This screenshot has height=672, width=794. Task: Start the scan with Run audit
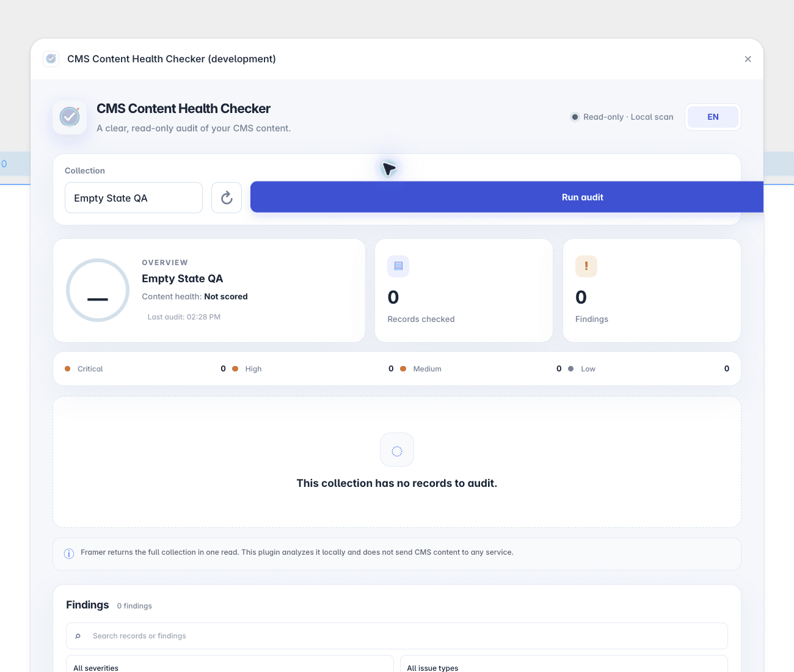[507, 197]
